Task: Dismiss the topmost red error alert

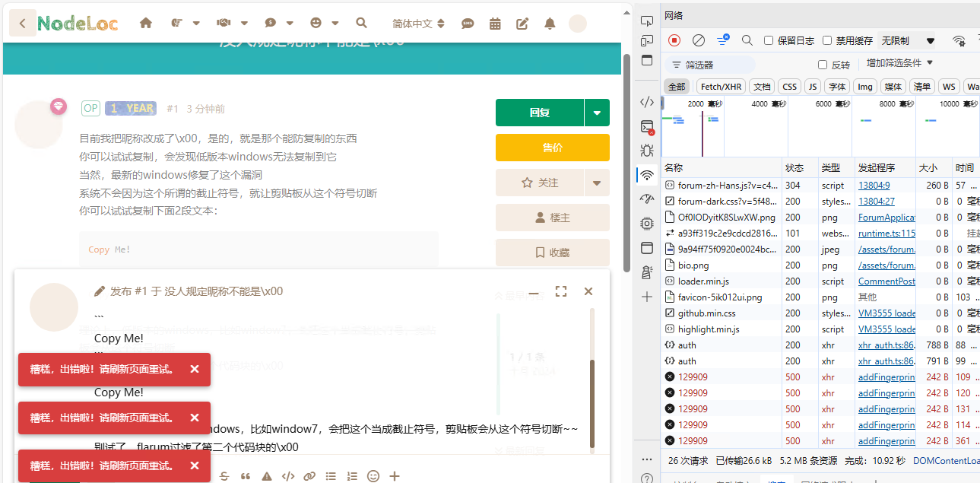Action: [195, 369]
